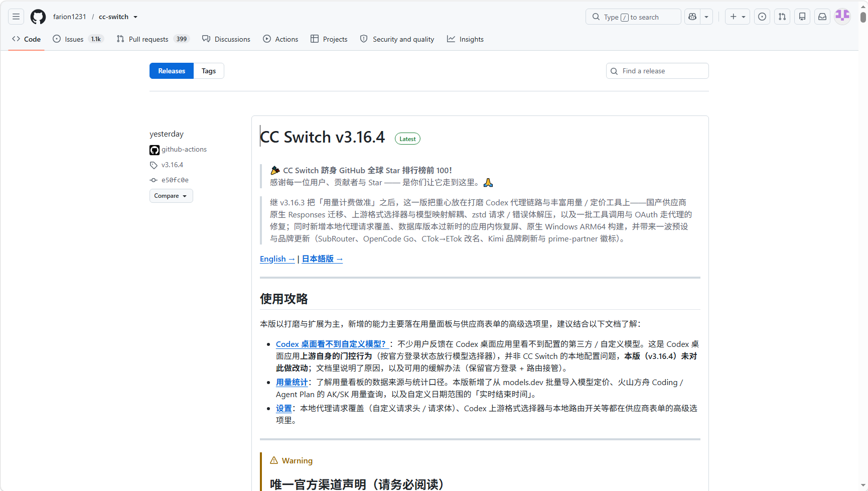Switch to the Pull requests tab
868x491 pixels.
[x=153, y=39]
